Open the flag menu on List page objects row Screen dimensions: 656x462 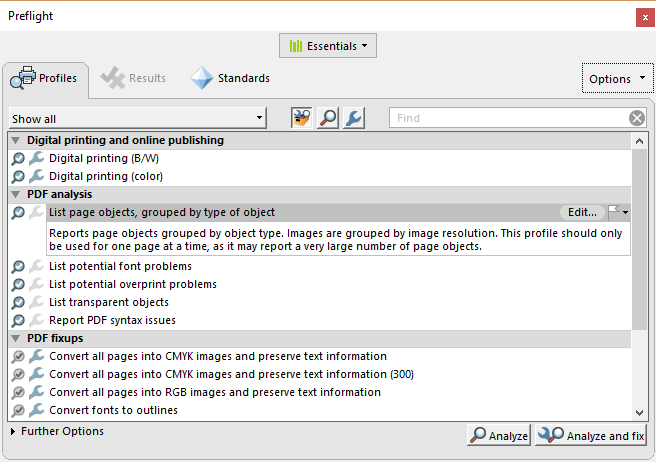(618, 212)
